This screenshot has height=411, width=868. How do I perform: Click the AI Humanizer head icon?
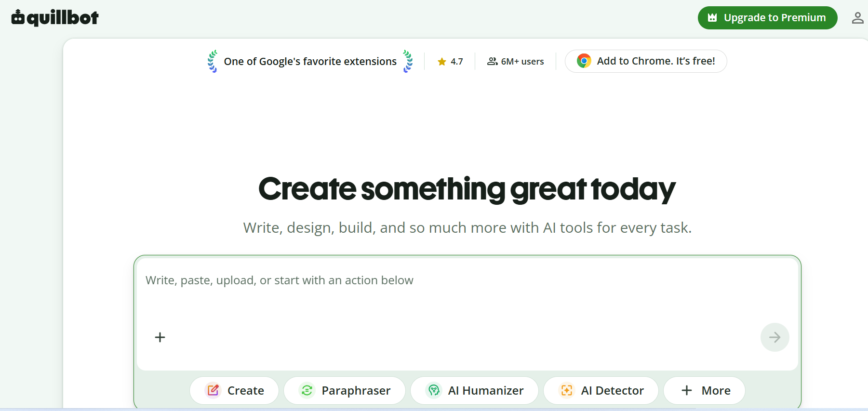(434, 390)
